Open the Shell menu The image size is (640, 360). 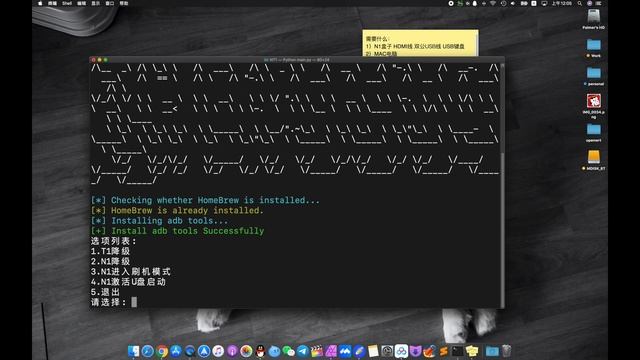[x=67, y=3]
